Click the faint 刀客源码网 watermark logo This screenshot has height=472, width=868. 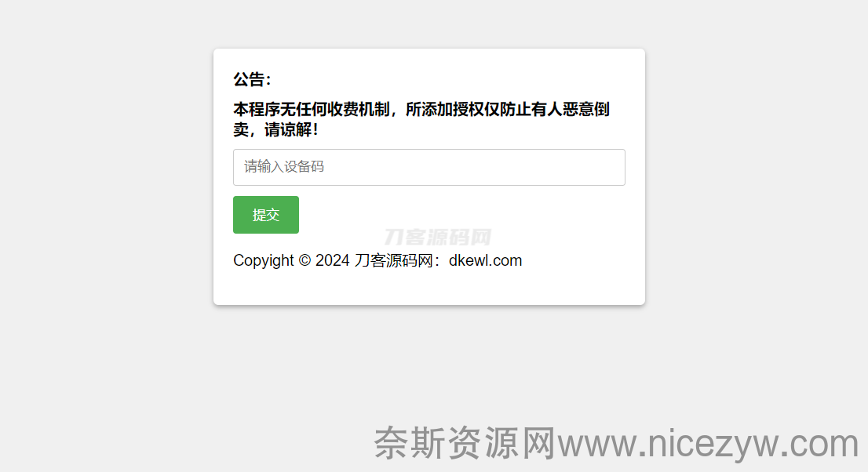[438, 237]
